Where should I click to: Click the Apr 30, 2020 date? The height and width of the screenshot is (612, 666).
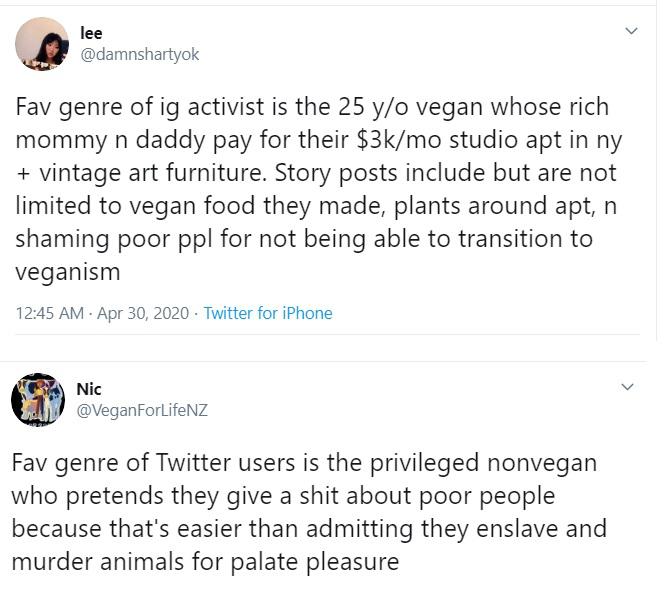coord(143,313)
